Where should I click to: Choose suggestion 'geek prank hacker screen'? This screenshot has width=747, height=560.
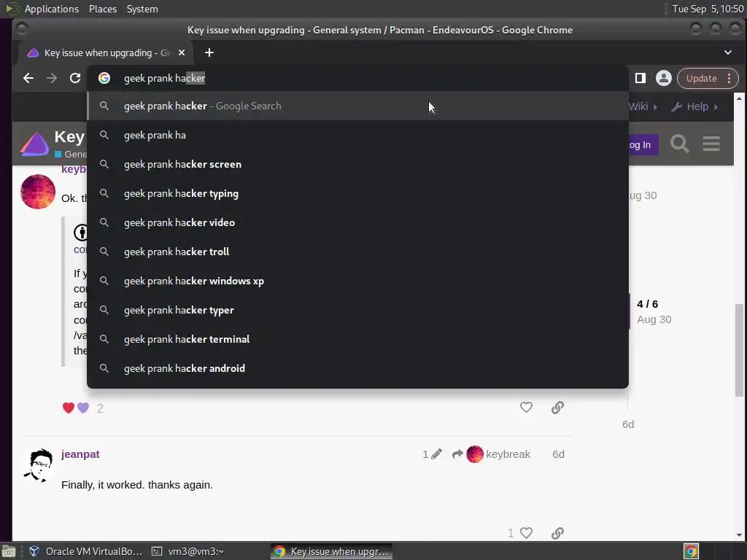click(x=357, y=164)
